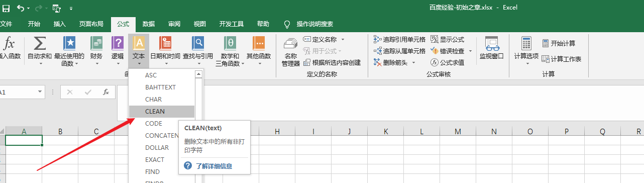Viewport: 644px width, 183px height.
Task: Select CONCATENATE in the function dropdown
Action: click(x=161, y=136)
